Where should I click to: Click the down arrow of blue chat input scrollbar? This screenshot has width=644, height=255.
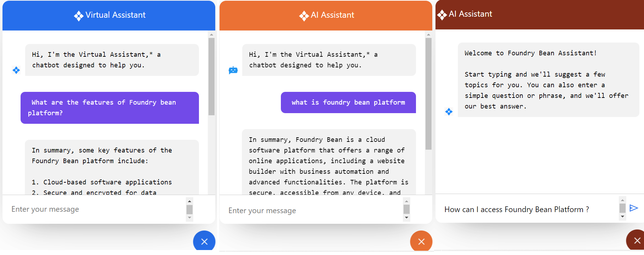click(190, 217)
